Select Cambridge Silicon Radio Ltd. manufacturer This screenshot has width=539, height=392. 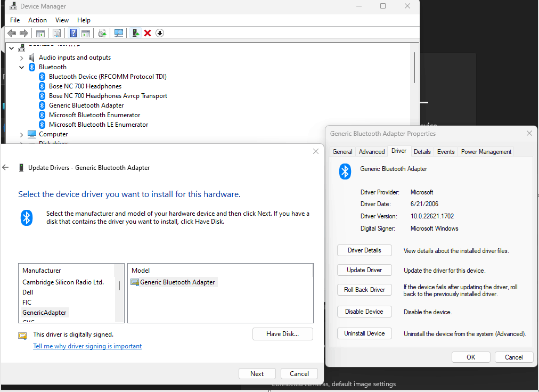pyautogui.click(x=63, y=282)
